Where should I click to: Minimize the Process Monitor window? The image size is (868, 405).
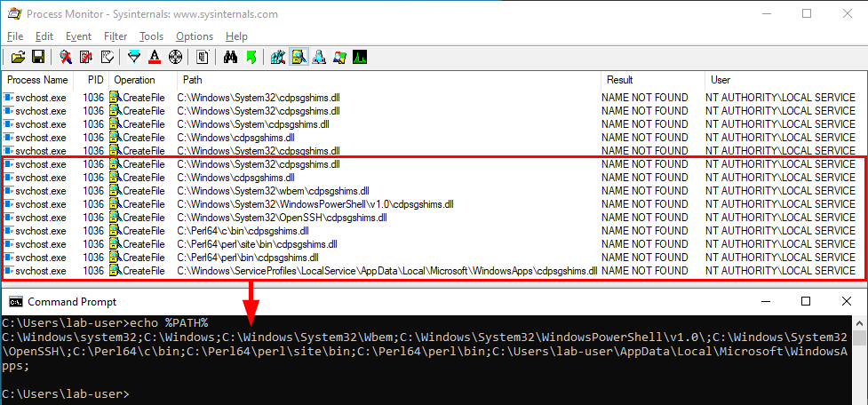point(766,14)
